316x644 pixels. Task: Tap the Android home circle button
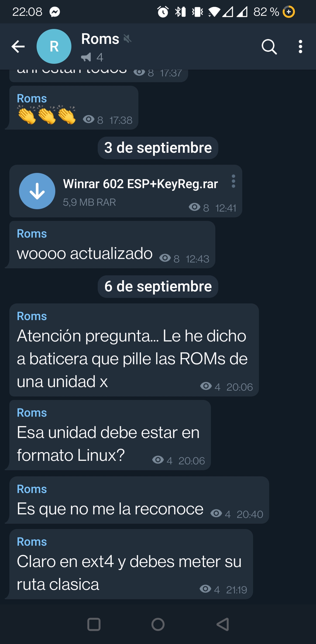158,624
